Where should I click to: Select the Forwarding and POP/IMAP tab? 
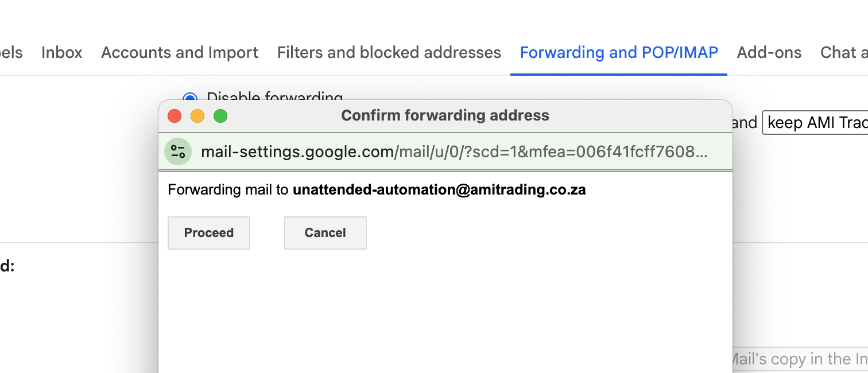point(619,53)
